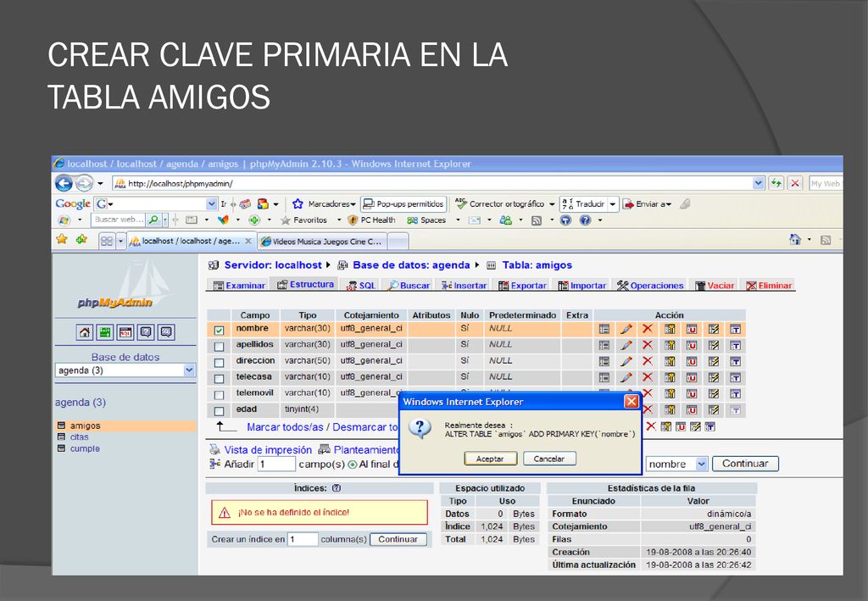868x601 pixels.
Task: Click the 'Servidor: localhost' breadcrumb link
Action: pyautogui.click(x=273, y=265)
